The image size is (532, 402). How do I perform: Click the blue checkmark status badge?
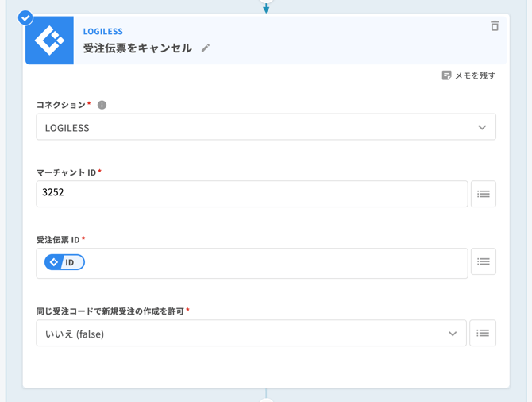pyautogui.click(x=25, y=17)
